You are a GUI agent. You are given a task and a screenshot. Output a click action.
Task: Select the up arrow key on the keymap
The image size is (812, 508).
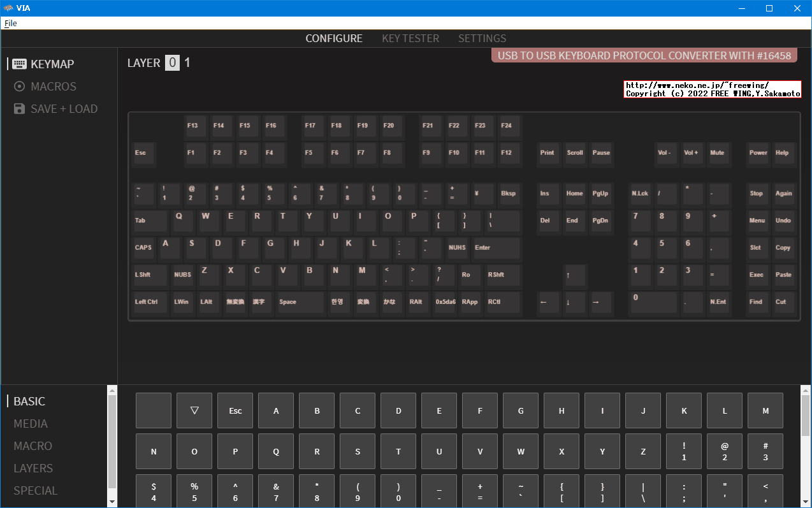pos(574,275)
